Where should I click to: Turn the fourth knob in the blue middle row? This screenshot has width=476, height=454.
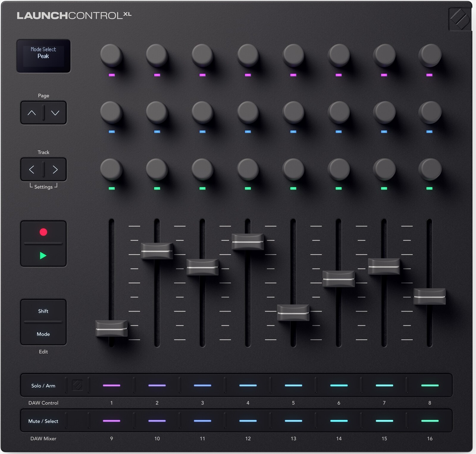point(248,113)
